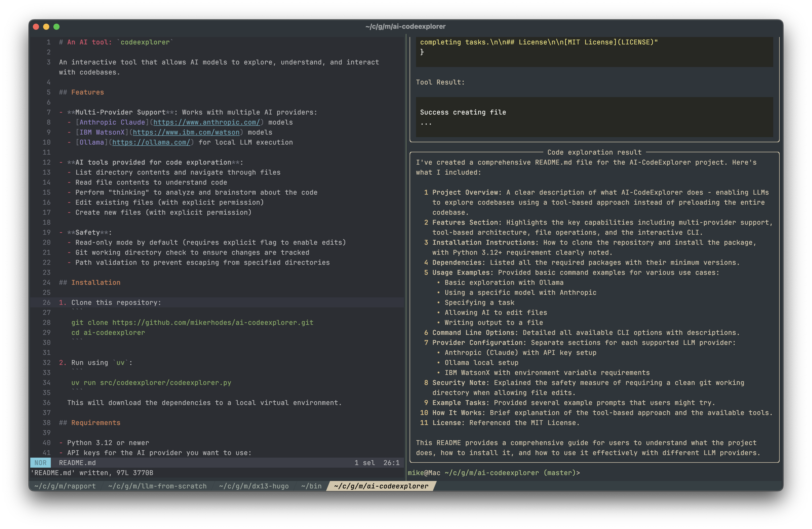This screenshot has height=529, width=812.
Task: Click the 'uv run src/codeexplorer' command line
Action: (151, 383)
